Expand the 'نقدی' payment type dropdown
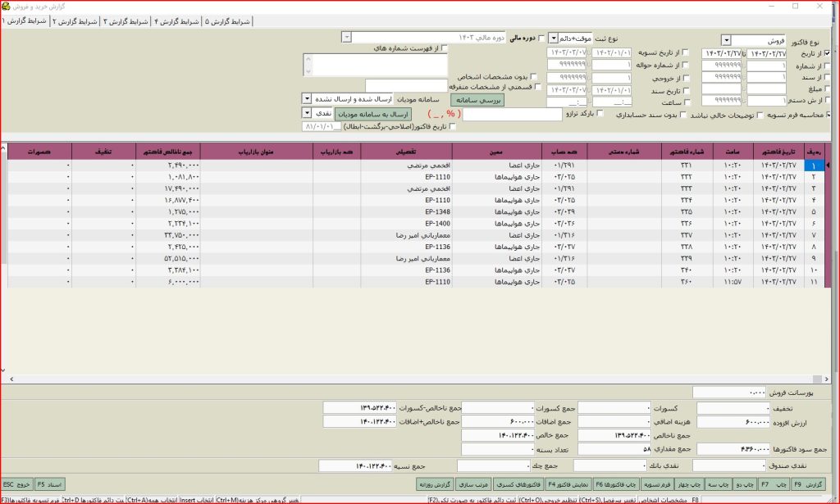Image resolution: width=840 pixels, height=504 pixels. pos(307,113)
